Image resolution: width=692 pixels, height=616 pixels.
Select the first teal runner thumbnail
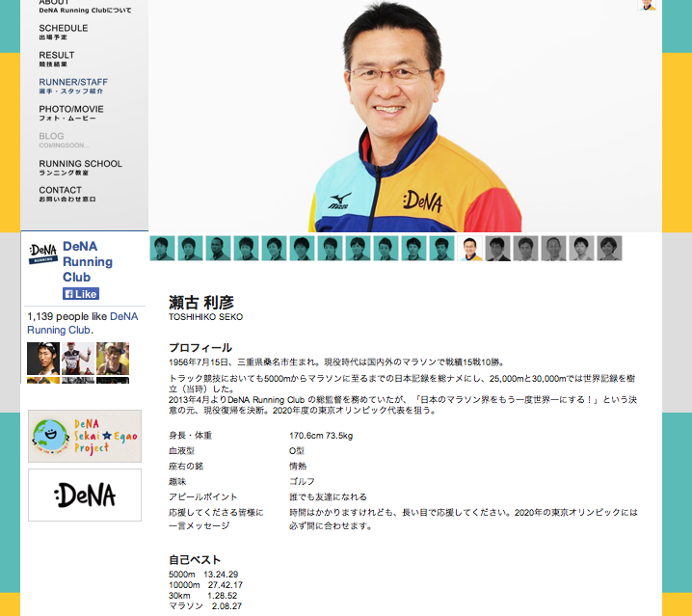163,248
